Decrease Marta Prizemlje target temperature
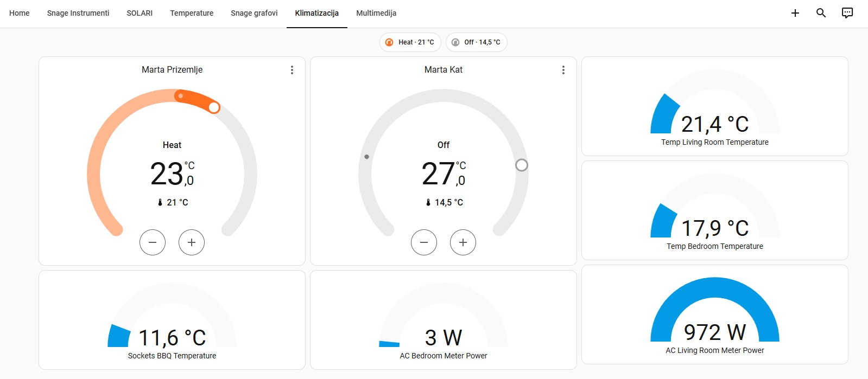The height and width of the screenshot is (379, 868). click(153, 242)
